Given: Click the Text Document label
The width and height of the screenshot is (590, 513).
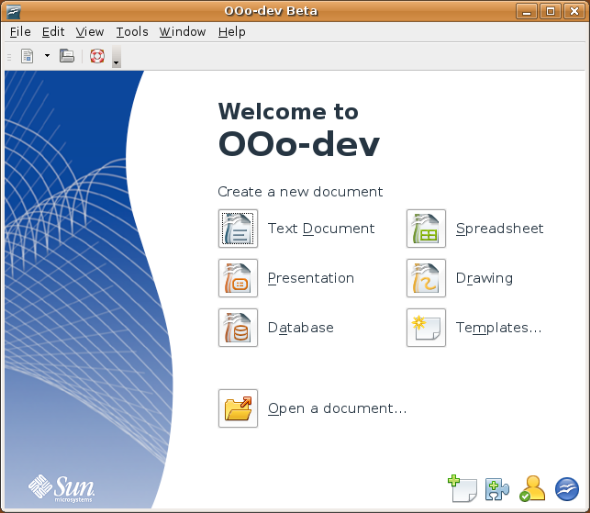Looking at the screenshot, I should pyautogui.click(x=321, y=228).
